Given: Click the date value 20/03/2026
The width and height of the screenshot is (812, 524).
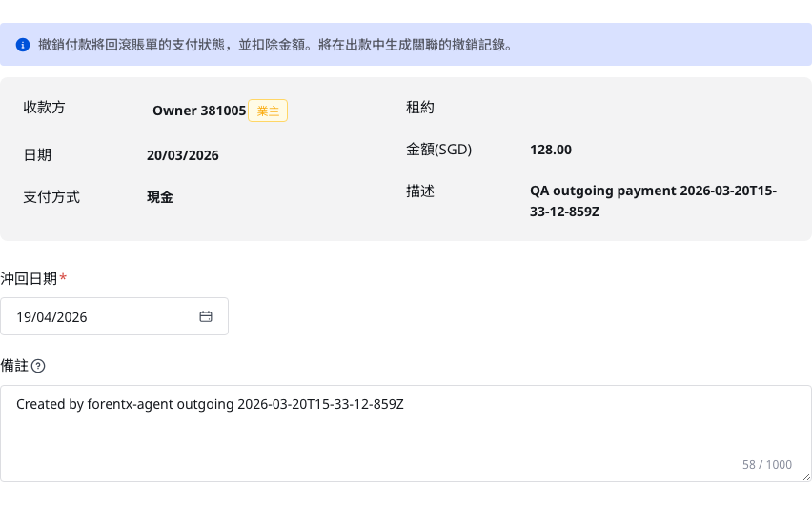Looking at the screenshot, I should point(183,155).
